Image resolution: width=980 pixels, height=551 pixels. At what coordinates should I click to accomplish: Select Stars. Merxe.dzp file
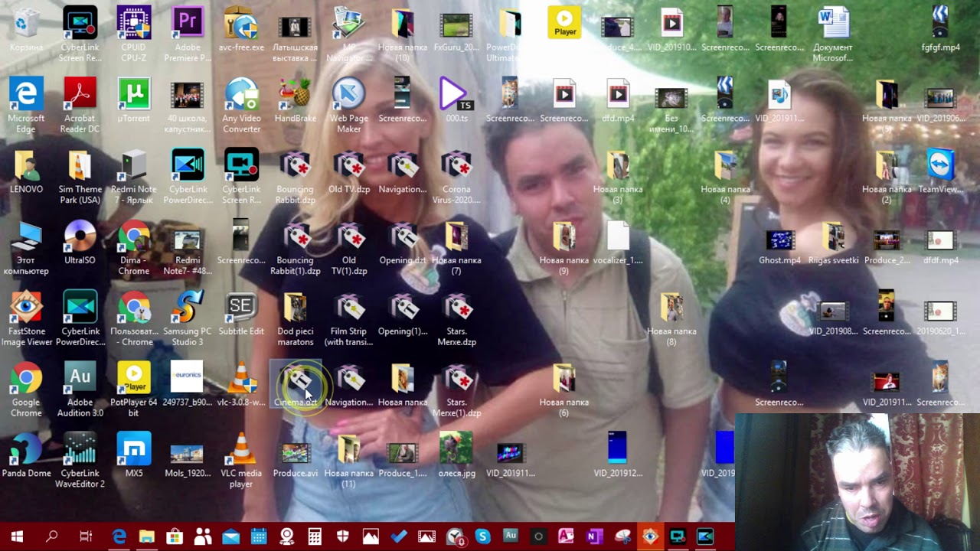point(456,318)
